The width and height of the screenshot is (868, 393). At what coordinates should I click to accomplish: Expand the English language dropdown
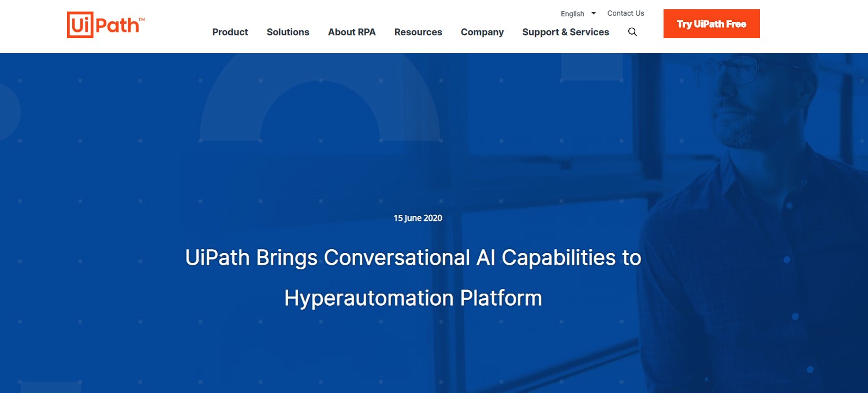[x=578, y=14]
